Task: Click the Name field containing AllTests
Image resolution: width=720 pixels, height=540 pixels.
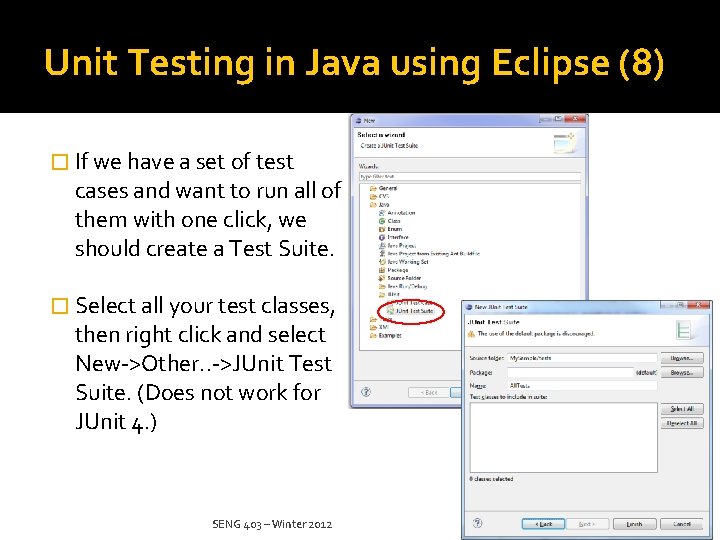Action: point(582,386)
